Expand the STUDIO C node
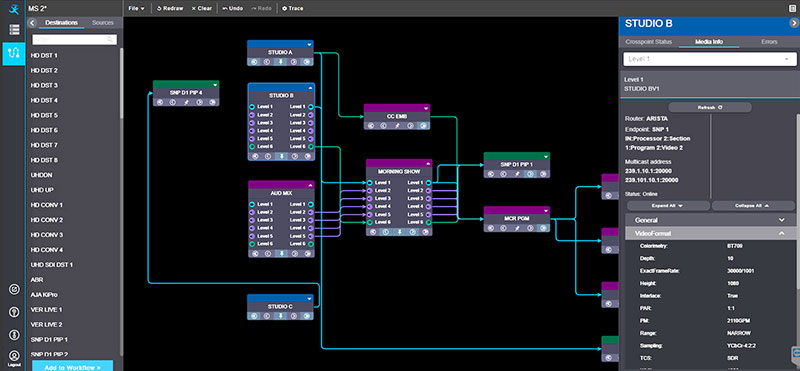Screen dimensions: 800x371 point(309,299)
